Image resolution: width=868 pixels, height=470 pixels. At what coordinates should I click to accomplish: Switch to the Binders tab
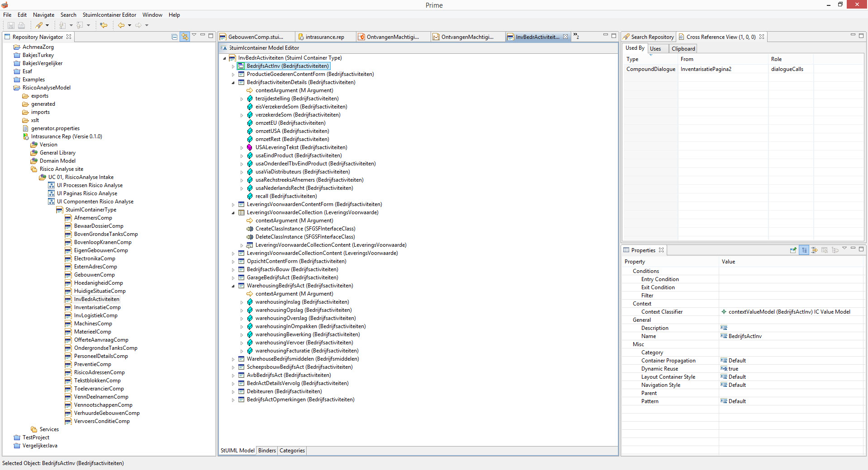coord(267,451)
